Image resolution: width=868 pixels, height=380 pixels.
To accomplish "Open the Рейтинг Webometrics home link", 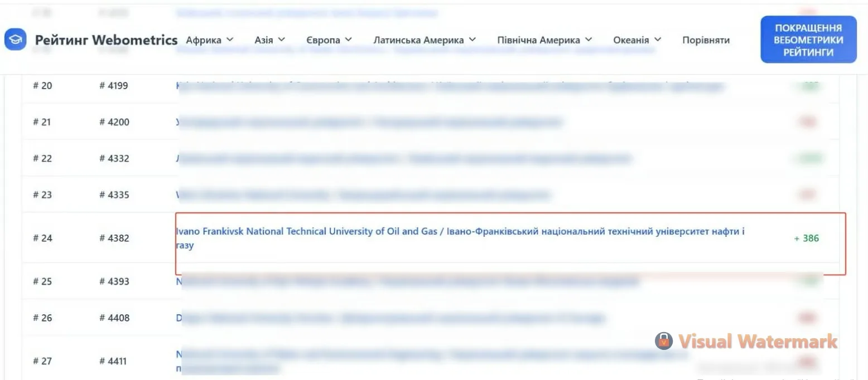I will 106,40.
